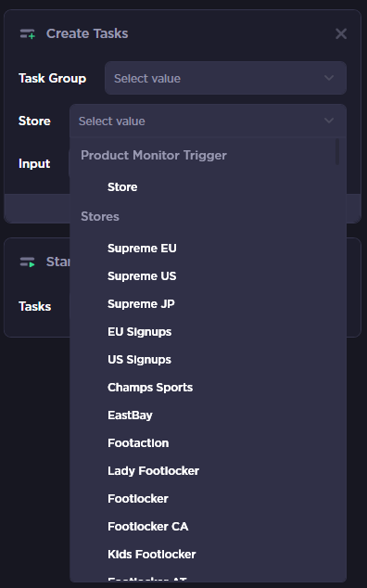Pick Kids Footlocker from the list
The height and width of the screenshot is (588, 367).
pos(208,554)
